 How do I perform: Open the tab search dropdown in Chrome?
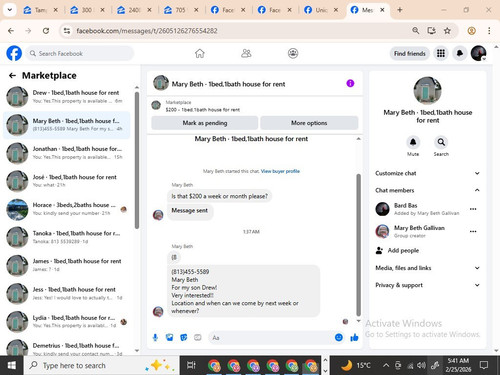(x=10, y=10)
